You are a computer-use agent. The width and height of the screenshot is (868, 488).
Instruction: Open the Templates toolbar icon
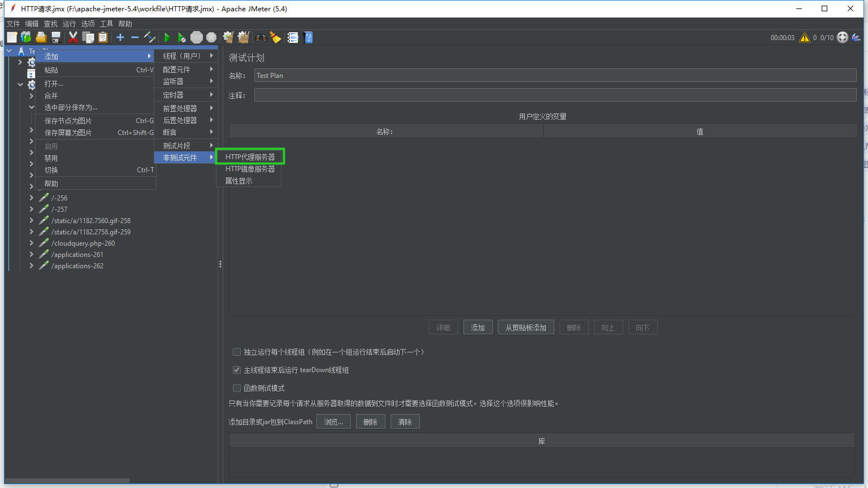pos(26,37)
